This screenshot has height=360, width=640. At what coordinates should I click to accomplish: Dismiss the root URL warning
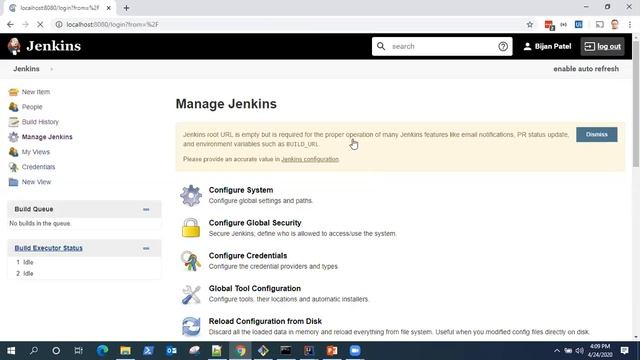point(596,135)
